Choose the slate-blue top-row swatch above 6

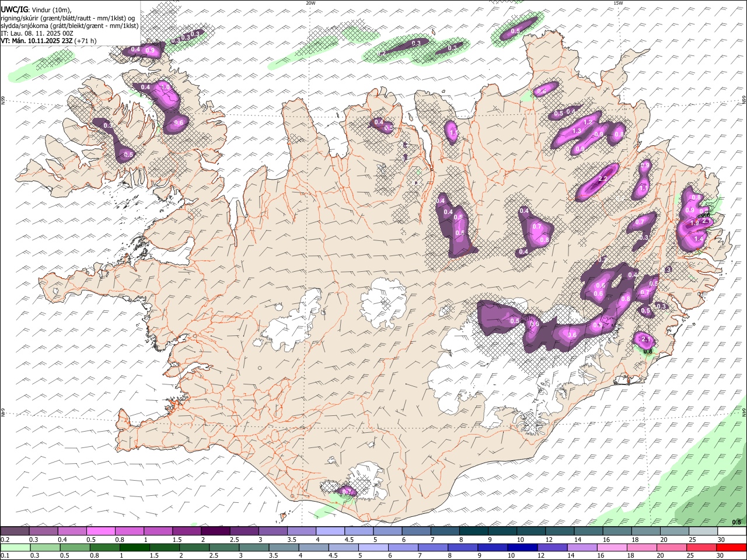[417, 531]
